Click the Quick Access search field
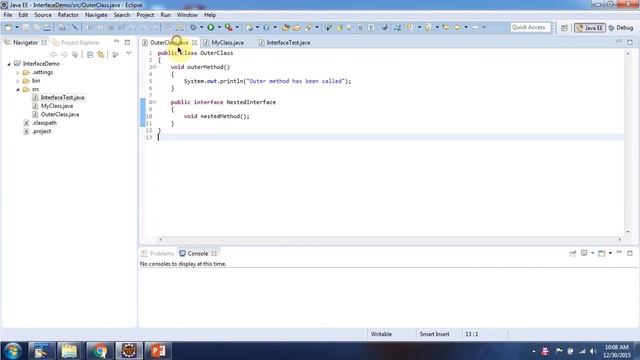Screen dimensions: 640x360 click(530, 27)
